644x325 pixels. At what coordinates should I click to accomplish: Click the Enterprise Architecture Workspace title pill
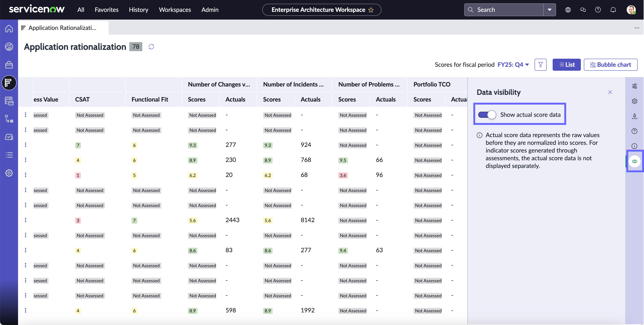pos(321,10)
